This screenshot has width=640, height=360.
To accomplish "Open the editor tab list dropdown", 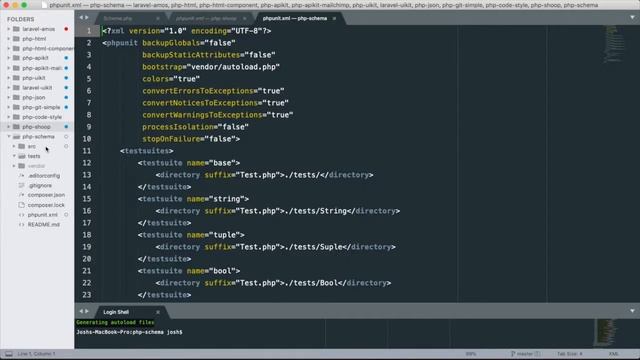I will click(x=632, y=18).
